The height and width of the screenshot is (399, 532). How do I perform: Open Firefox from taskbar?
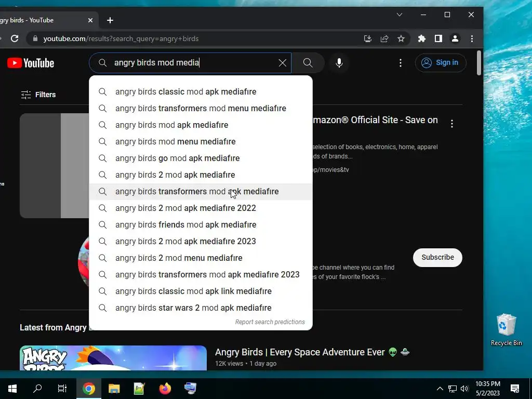point(165,389)
